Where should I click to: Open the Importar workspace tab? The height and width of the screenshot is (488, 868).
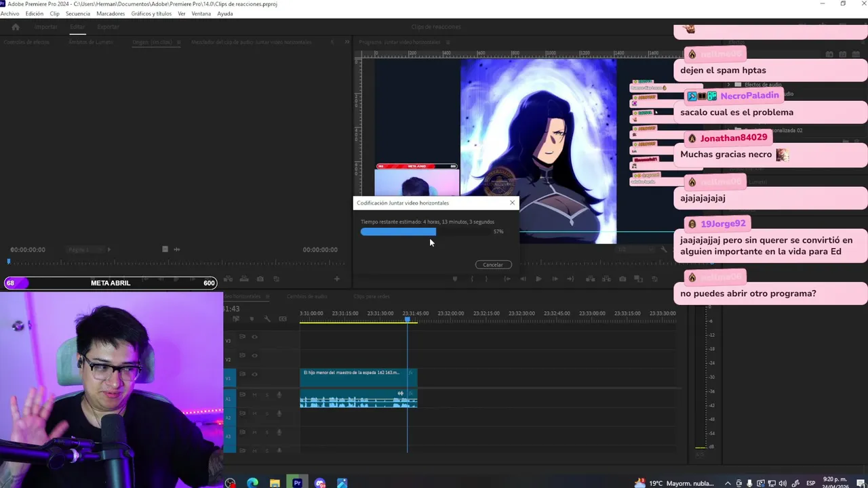46,27
